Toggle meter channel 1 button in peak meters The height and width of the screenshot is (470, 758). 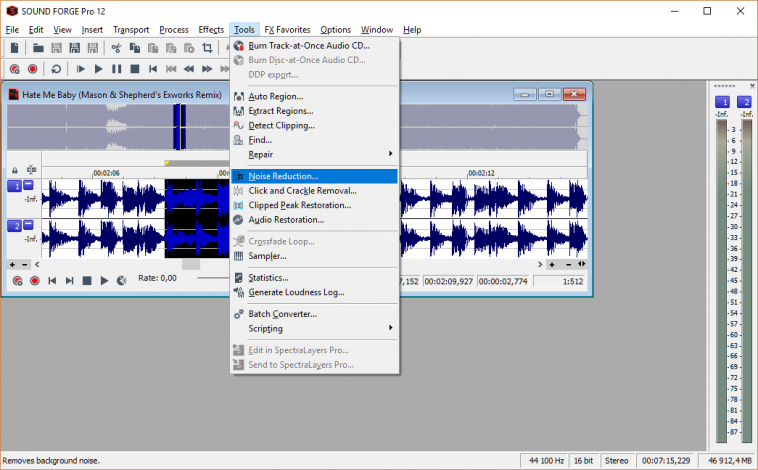[721, 102]
